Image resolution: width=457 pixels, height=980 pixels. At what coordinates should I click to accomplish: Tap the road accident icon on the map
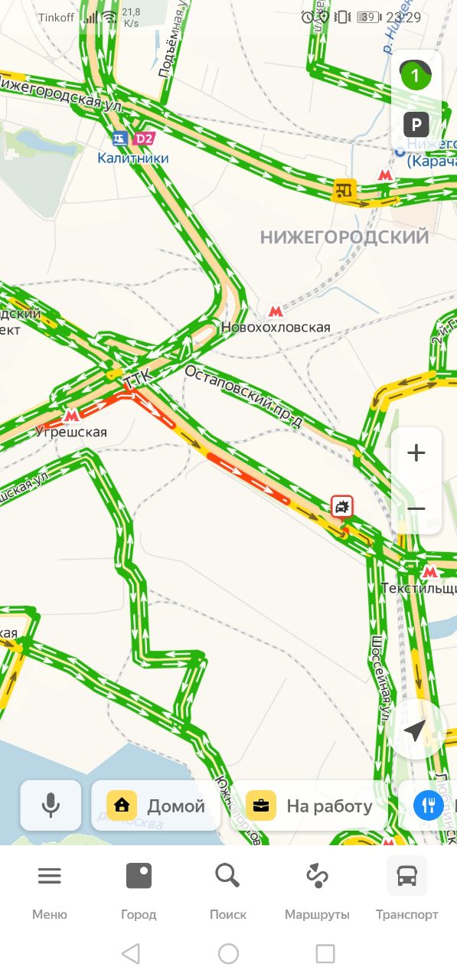click(342, 506)
